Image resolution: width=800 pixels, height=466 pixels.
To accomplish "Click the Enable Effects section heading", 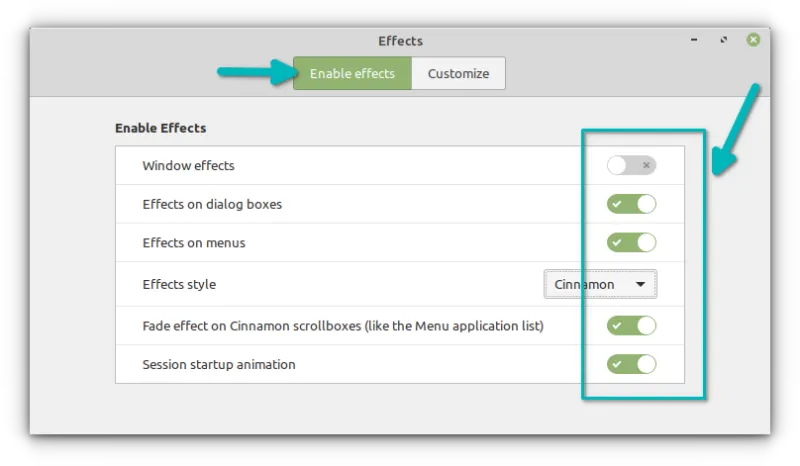I will tap(160, 128).
